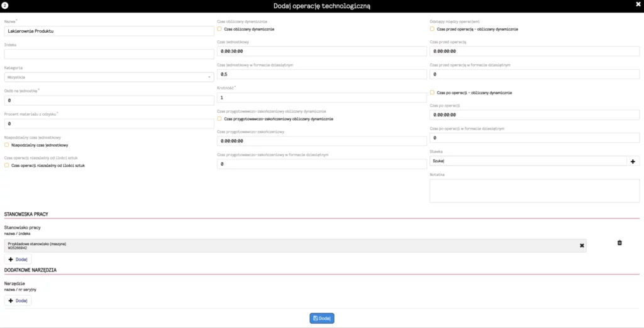Screen dimensions: 644x328
Task: Toggle Niepodzielny czas jednostkowy checkbox
Action: [x=6, y=145]
